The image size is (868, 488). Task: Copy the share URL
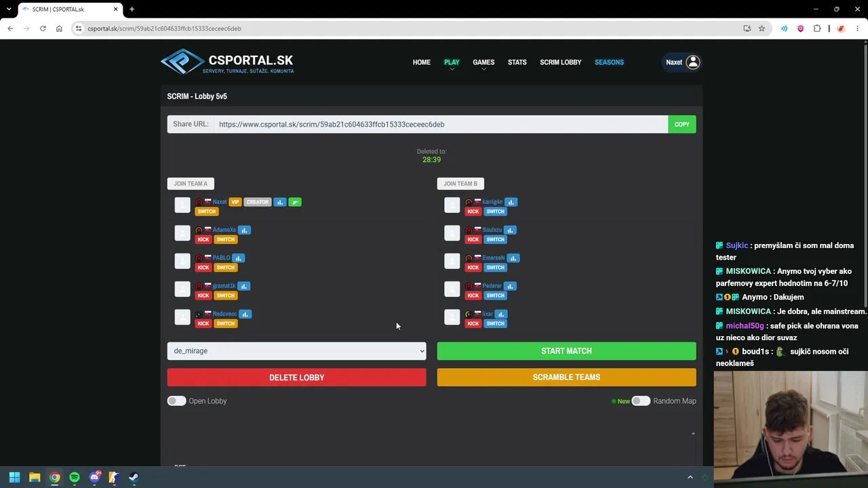(x=682, y=125)
